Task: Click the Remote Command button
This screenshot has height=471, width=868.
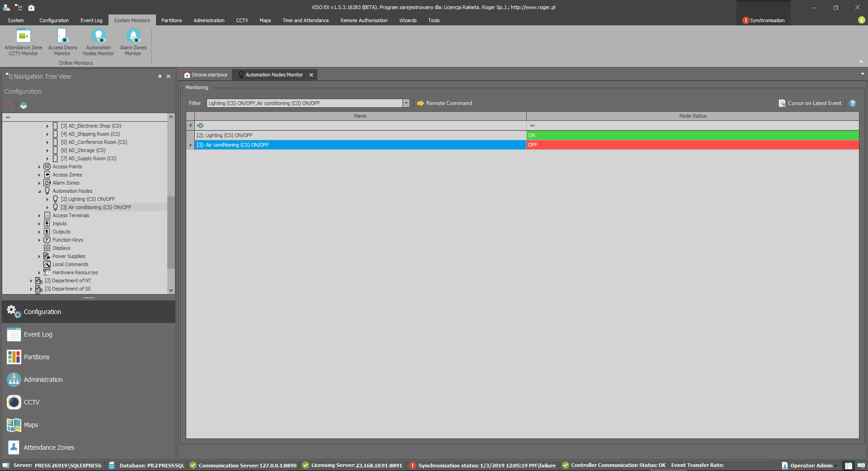Action: coord(444,103)
